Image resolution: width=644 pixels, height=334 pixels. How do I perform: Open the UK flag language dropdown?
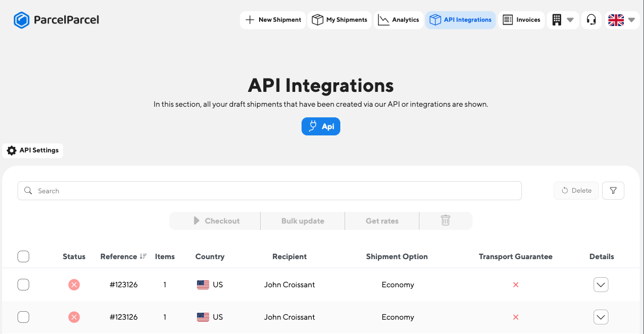pos(622,20)
